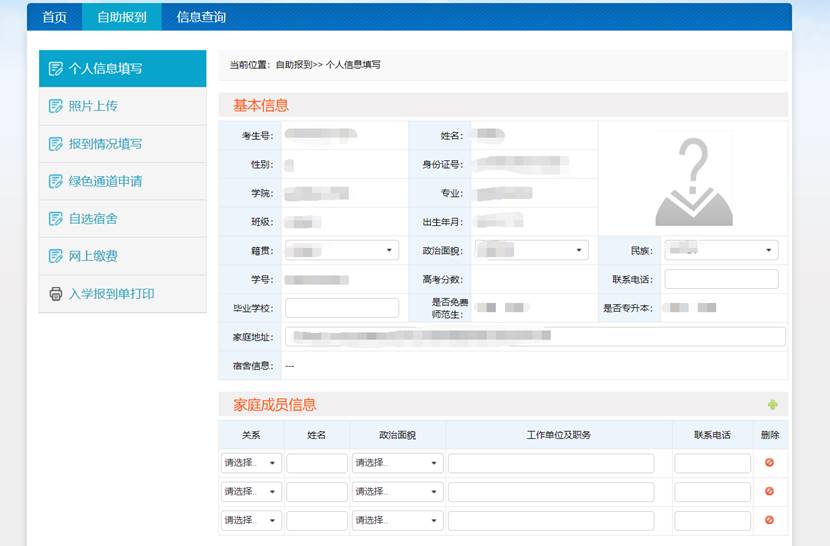
Task: Click the edit icon beside 网上缴费
Action: pyautogui.click(x=56, y=256)
